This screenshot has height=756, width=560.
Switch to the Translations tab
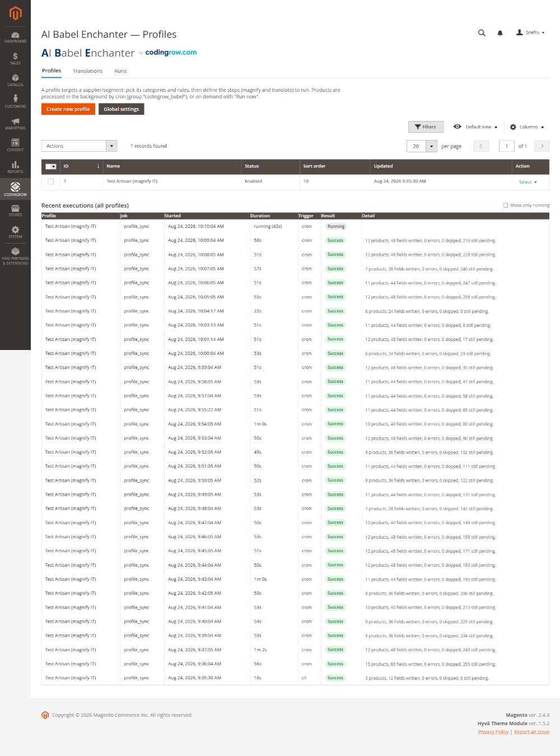pos(87,71)
